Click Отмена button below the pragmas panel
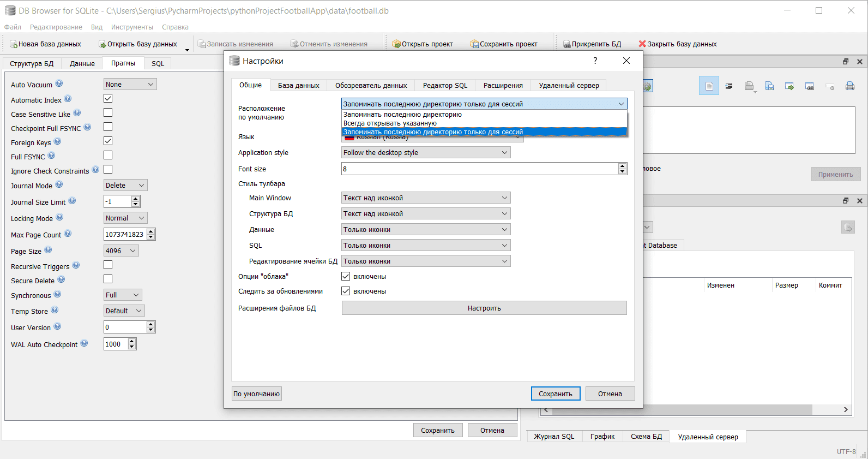The image size is (868, 459). [x=492, y=430]
